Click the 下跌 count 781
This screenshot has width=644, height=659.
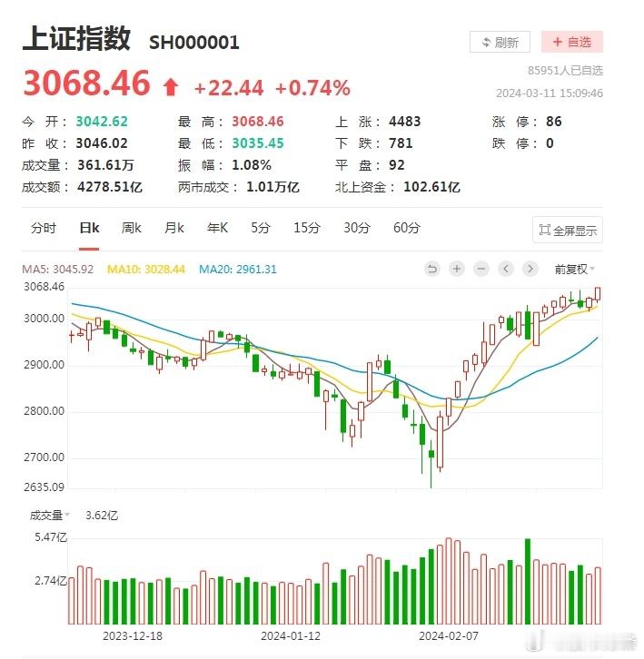[x=401, y=143]
